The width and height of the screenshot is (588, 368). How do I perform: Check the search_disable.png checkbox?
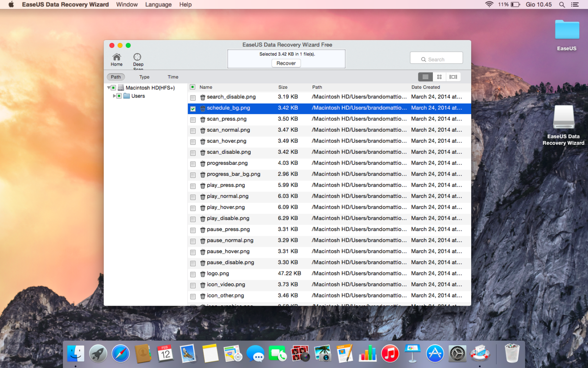193,97
